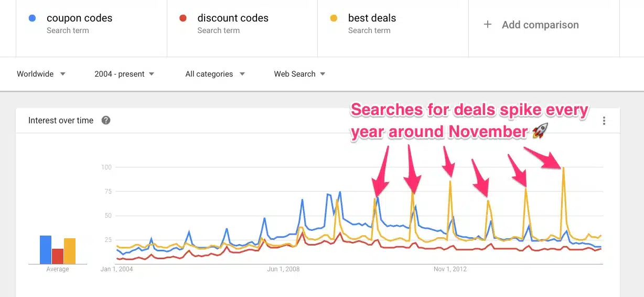Edit the best deals search term
Image resolution: width=644 pixels, height=297 pixels.
click(372, 18)
